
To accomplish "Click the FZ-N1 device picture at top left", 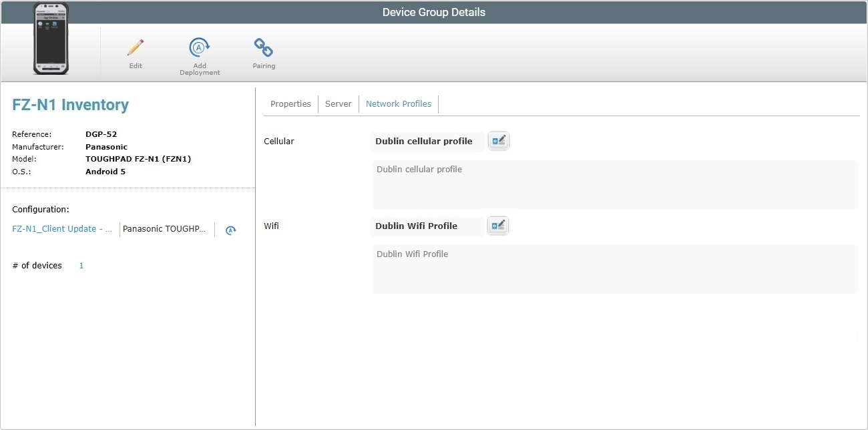I will (x=50, y=39).
